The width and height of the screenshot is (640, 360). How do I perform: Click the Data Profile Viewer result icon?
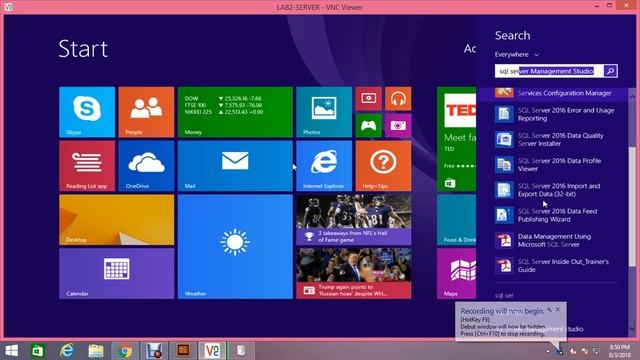[504, 164]
